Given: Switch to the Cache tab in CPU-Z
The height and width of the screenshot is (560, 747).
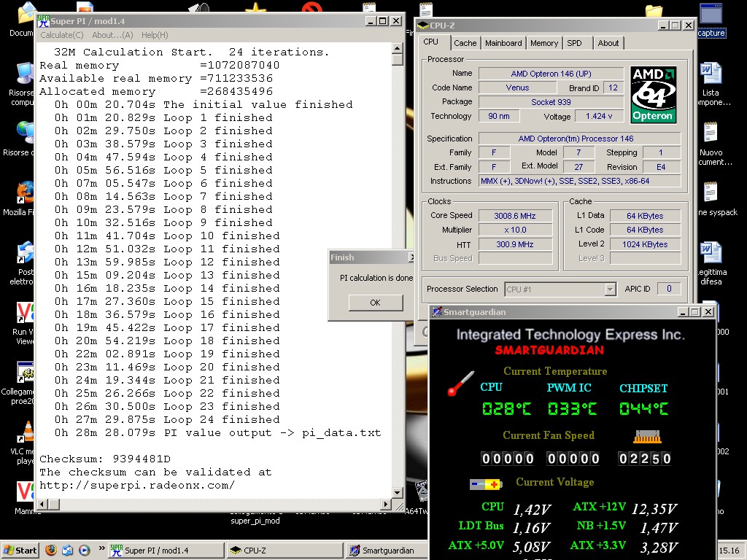Looking at the screenshot, I should [x=465, y=43].
